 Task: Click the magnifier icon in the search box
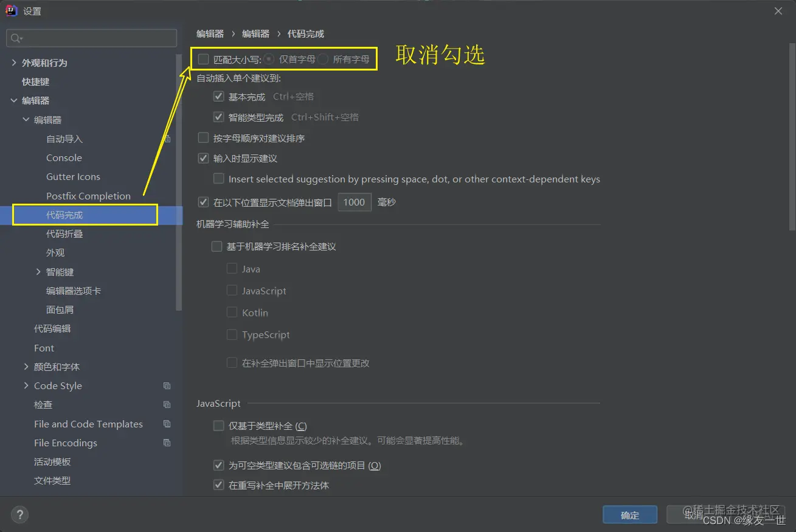(x=15, y=38)
